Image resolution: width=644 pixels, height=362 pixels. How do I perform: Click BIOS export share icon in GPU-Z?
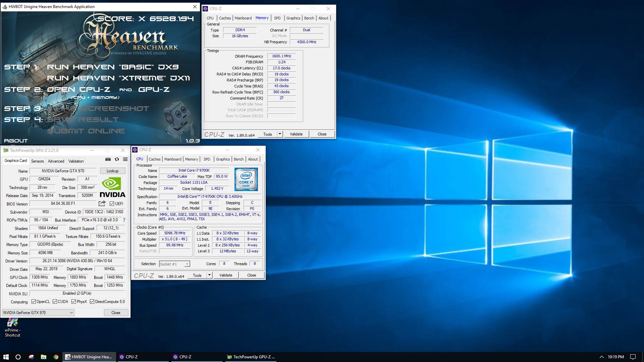(x=102, y=203)
